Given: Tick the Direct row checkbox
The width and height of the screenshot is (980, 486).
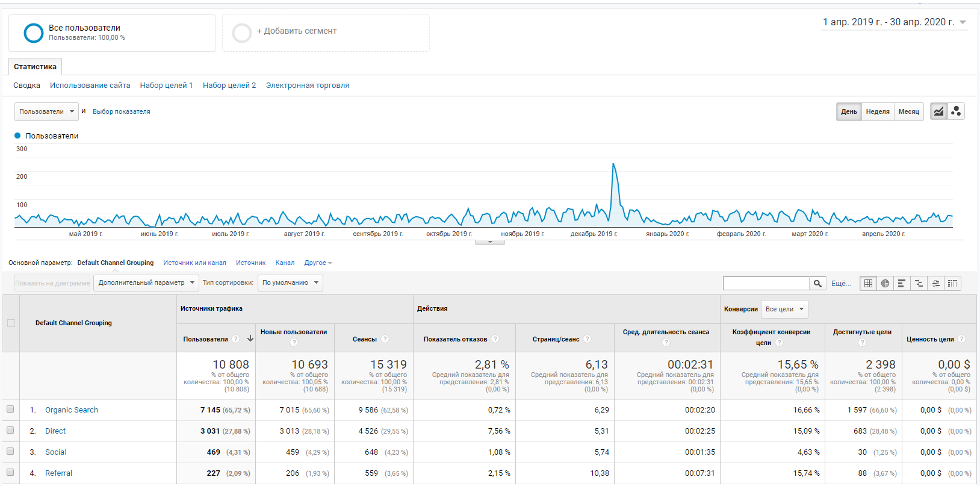Looking at the screenshot, I should click(x=10, y=431).
